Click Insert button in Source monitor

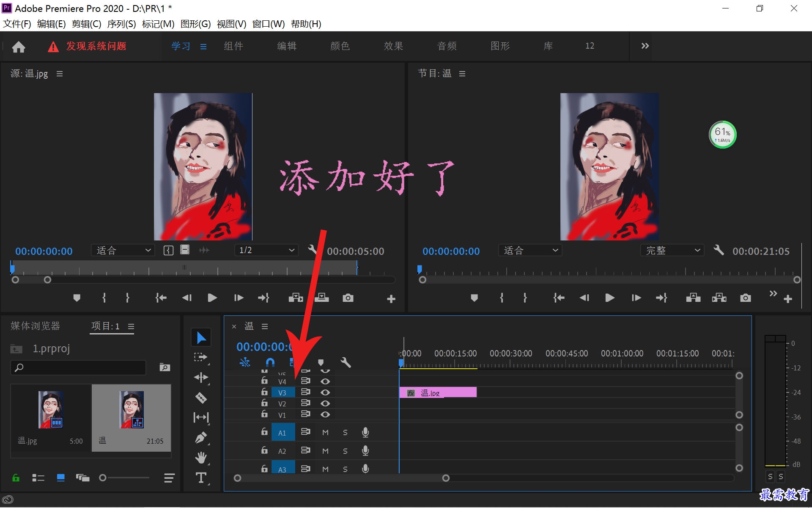pos(296,298)
